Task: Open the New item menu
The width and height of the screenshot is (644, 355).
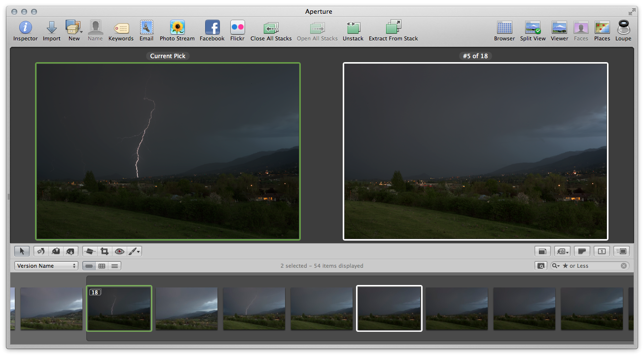Action: coord(74,31)
